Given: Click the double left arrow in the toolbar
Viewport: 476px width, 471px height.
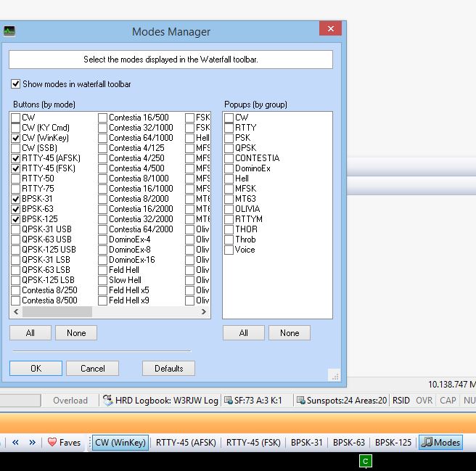Looking at the screenshot, I should [x=15, y=443].
